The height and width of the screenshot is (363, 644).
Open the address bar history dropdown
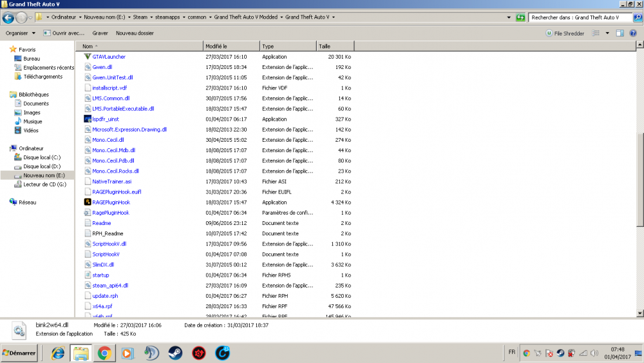[509, 17]
